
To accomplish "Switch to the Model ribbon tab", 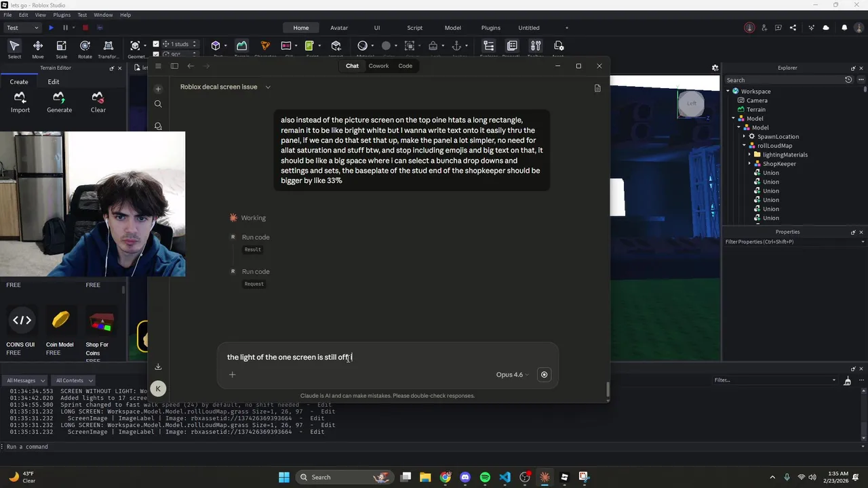I will click(452, 28).
